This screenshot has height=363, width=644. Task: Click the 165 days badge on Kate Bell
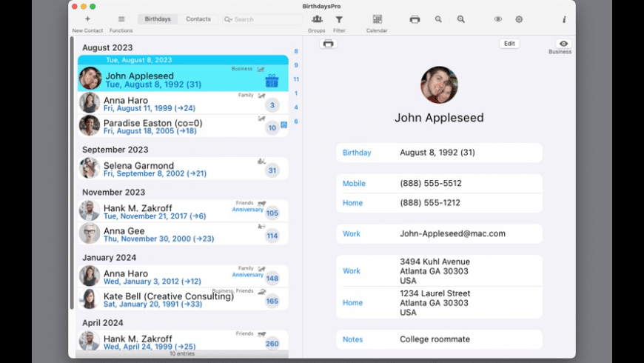click(x=272, y=301)
